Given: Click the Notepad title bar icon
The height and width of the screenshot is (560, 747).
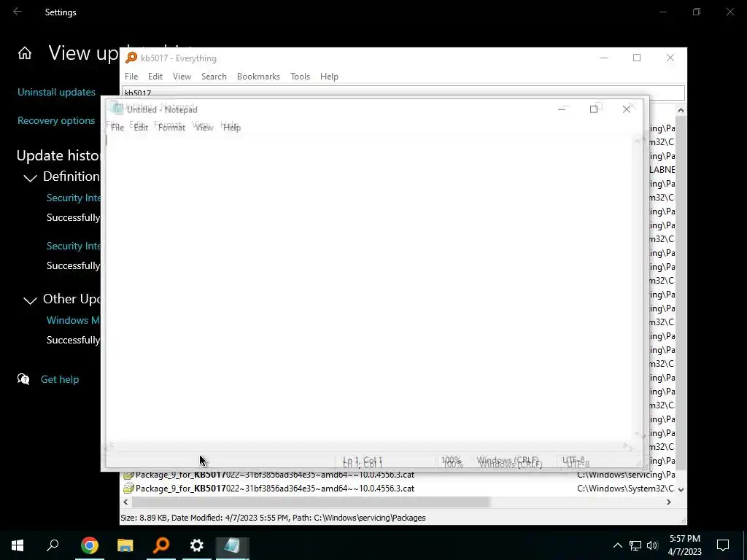Looking at the screenshot, I should pyautogui.click(x=117, y=109).
